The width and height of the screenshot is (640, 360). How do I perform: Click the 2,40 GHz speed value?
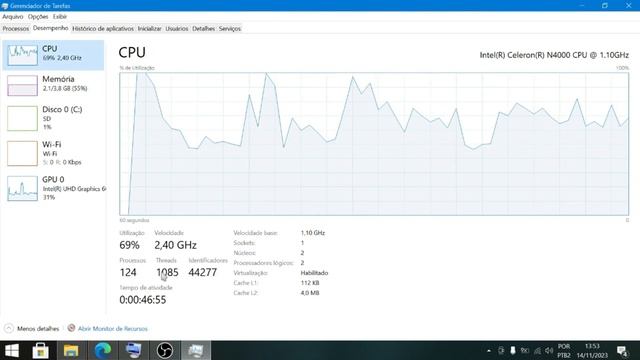pos(176,245)
